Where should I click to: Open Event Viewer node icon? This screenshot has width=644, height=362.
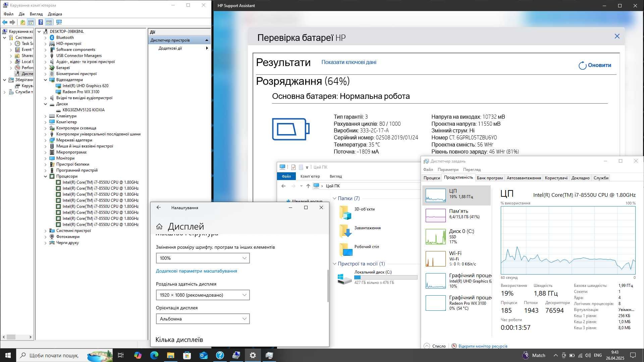pyautogui.click(x=17, y=50)
